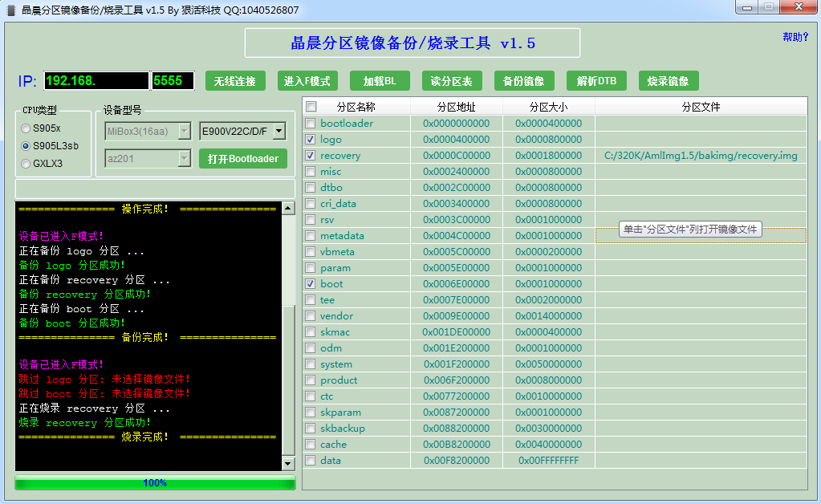Click the log scrollbar down arrow

[x=288, y=464]
